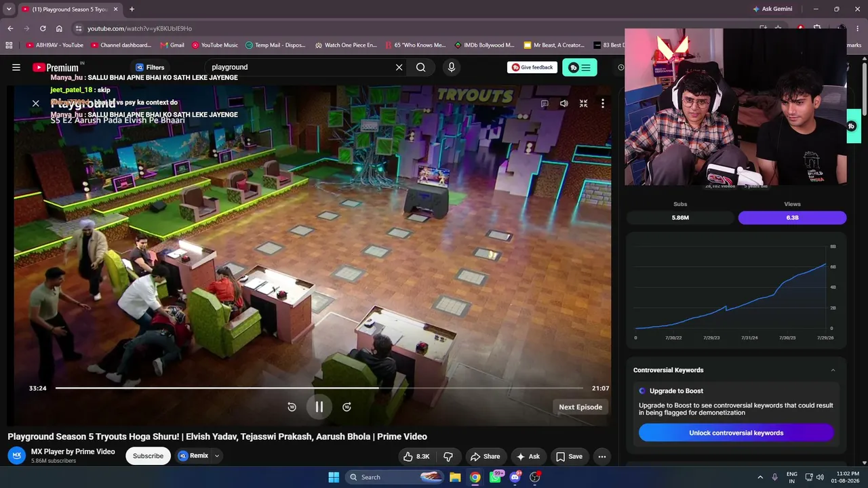The height and width of the screenshot is (488, 868).
Task: Click the Give feedback button
Action: click(x=532, y=67)
